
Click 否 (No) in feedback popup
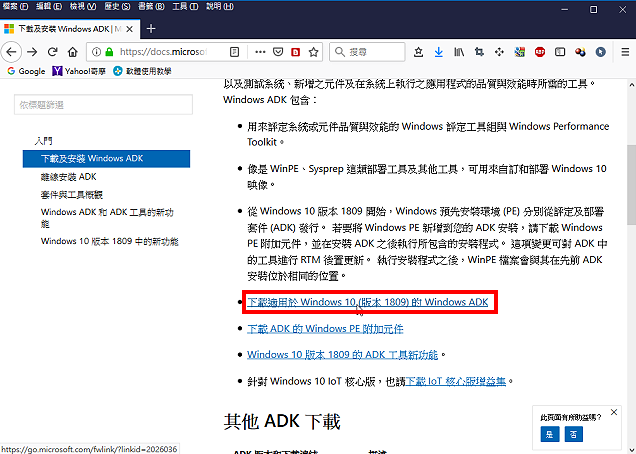coord(574,435)
